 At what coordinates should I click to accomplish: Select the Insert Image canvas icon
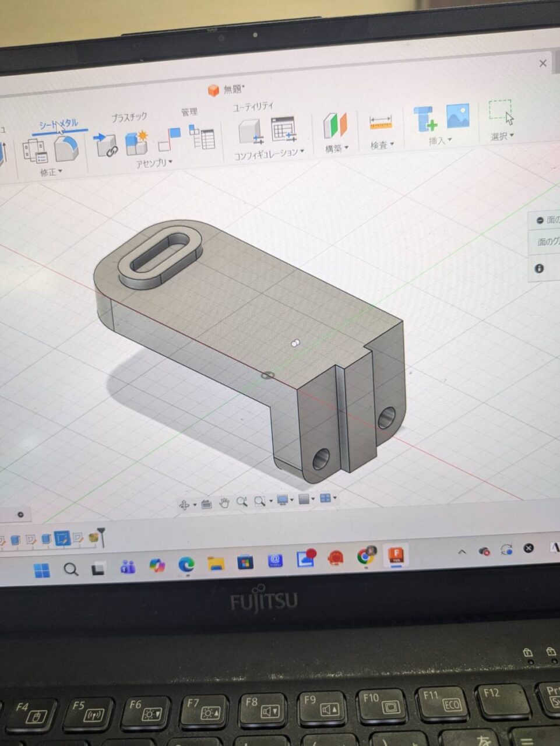coord(457,116)
